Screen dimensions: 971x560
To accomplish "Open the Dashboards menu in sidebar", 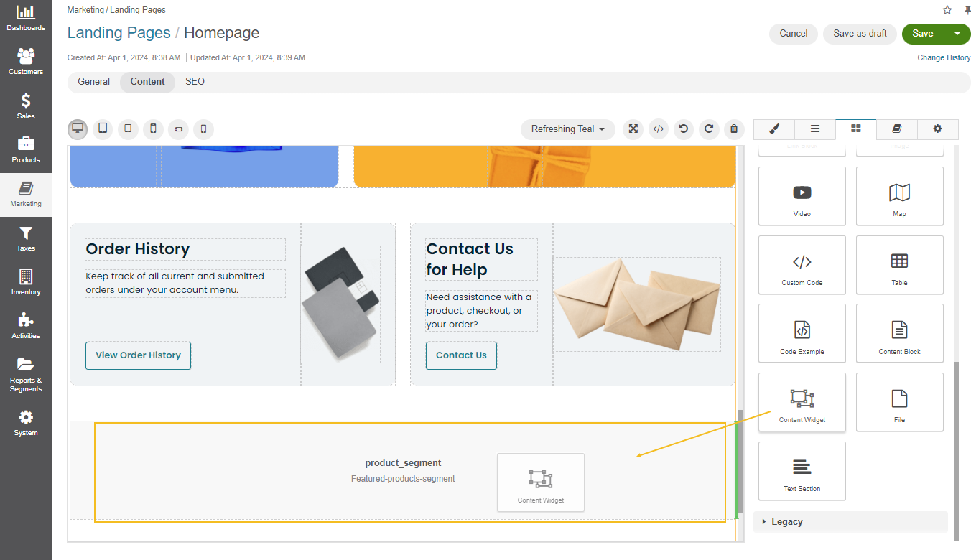I will (x=26, y=19).
